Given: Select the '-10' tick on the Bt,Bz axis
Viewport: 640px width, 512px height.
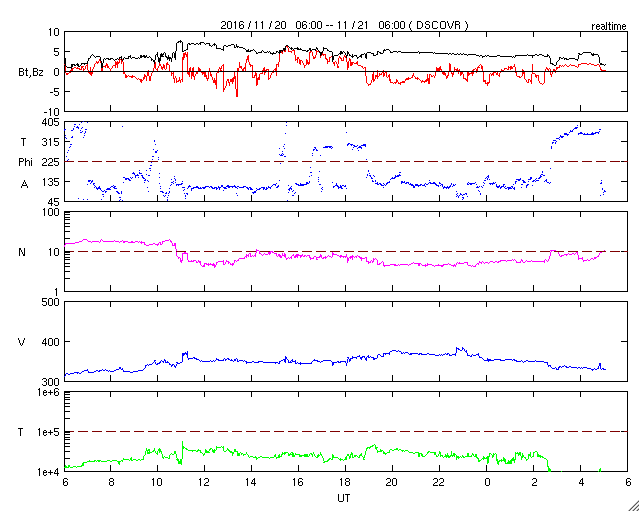Looking at the screenshot, I should coord(52,112).
